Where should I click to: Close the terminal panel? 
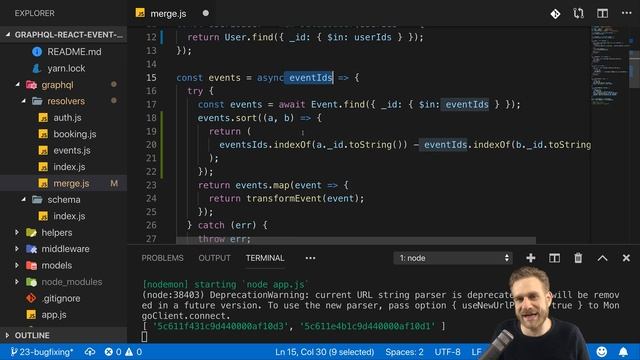pyautogui.click(x=626, y=258)
